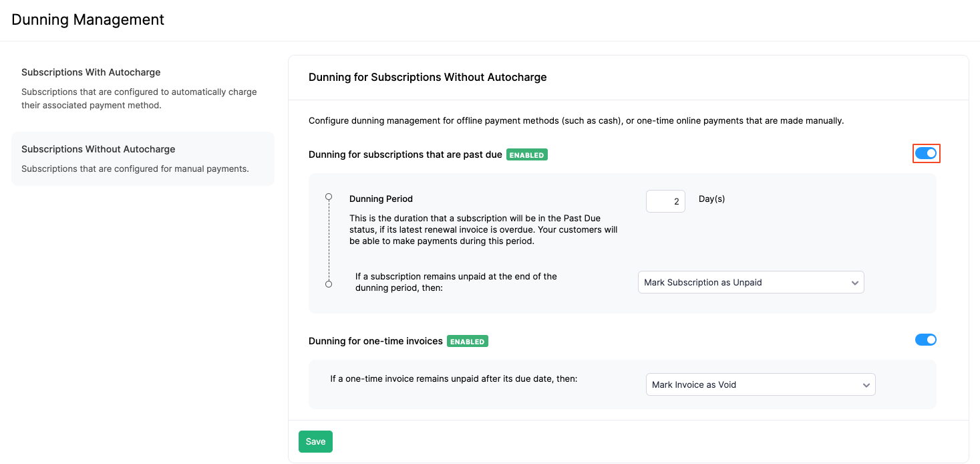Open the 'Mark Subscription as Unpaid' dropdown
The height and width of the screenshot is (464, 980).
pyautogui.click(x=751, y=282)
